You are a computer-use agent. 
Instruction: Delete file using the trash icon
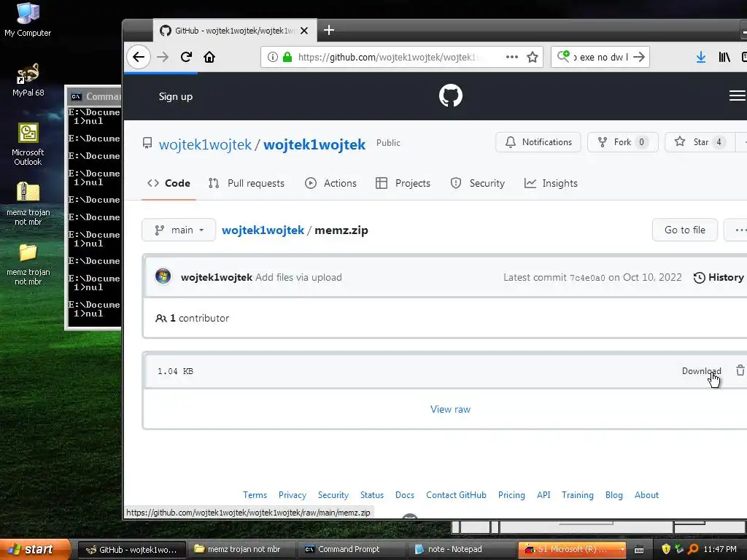click(x=740, y=370)
